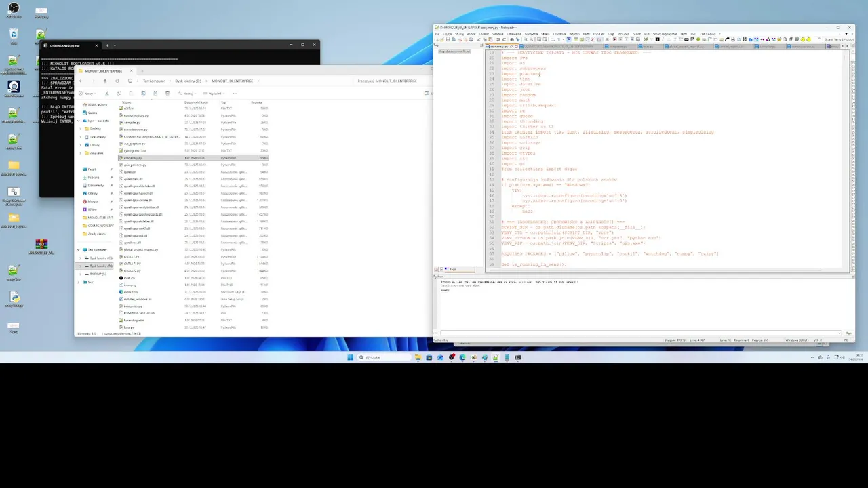Click the Dysk lokalny (D:) breadcrumb
Image resolution: width=868 pixels, height=488 pixels.
(x=189, y=81)
